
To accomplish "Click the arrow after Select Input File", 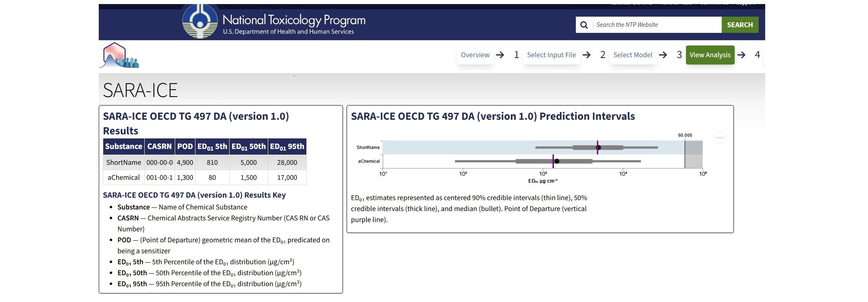I will [587, 55].
